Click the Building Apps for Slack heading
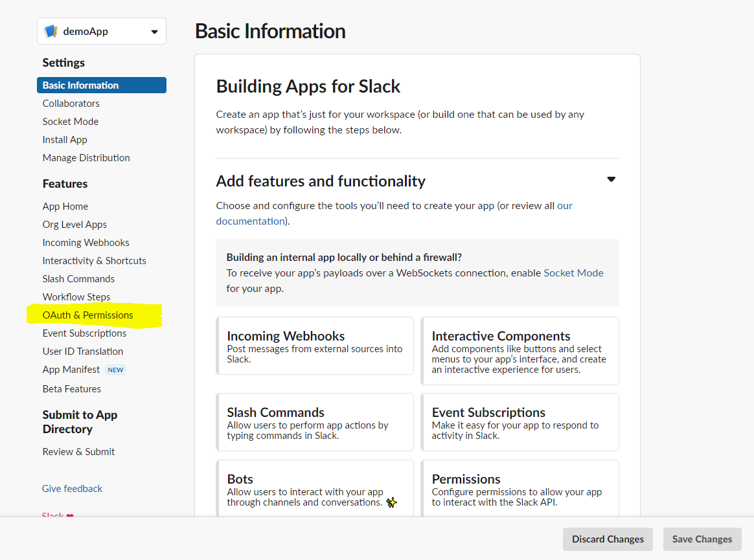The image size is (754, 560). pyautogui.click(x=308, y=87)
